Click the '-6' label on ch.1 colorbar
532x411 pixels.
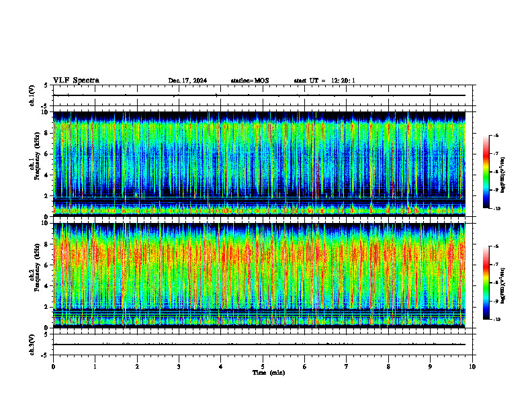pyautogui.click(x=496, y=136)
